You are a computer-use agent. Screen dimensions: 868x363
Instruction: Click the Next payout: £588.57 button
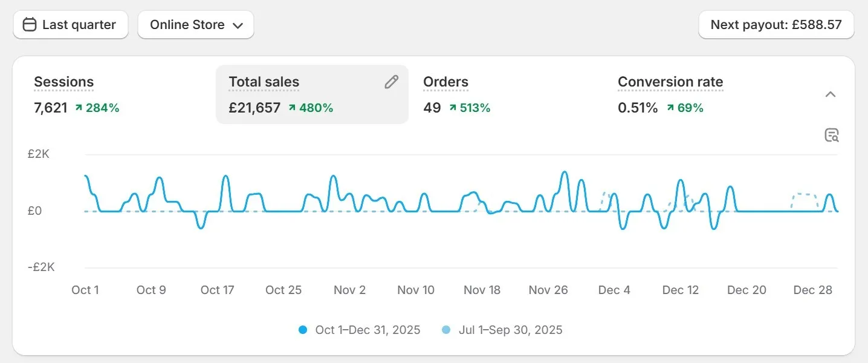pyautogui.click(x=776, y=25)
